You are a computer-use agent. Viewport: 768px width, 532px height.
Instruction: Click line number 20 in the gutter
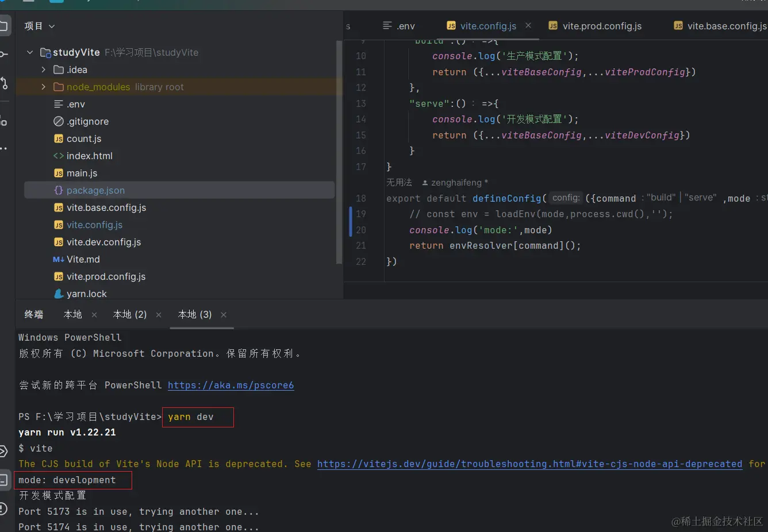pyautogui.click(x=361, y=230)
